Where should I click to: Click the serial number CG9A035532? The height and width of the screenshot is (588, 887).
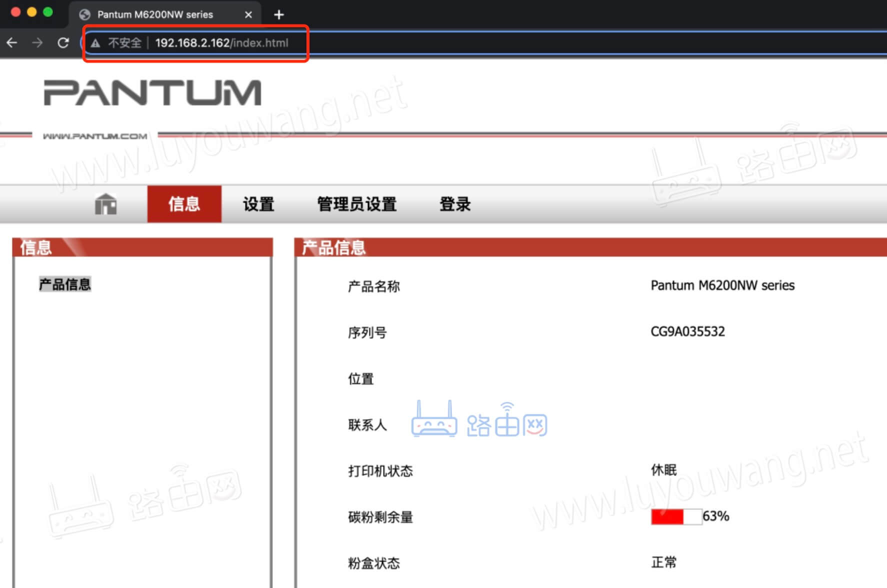point(687,331)
